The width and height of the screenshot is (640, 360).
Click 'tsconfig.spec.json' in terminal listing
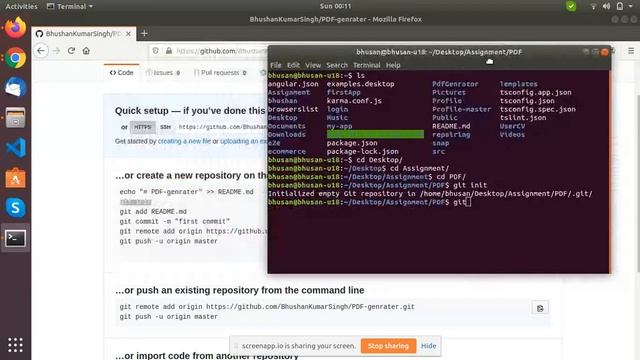538,109
